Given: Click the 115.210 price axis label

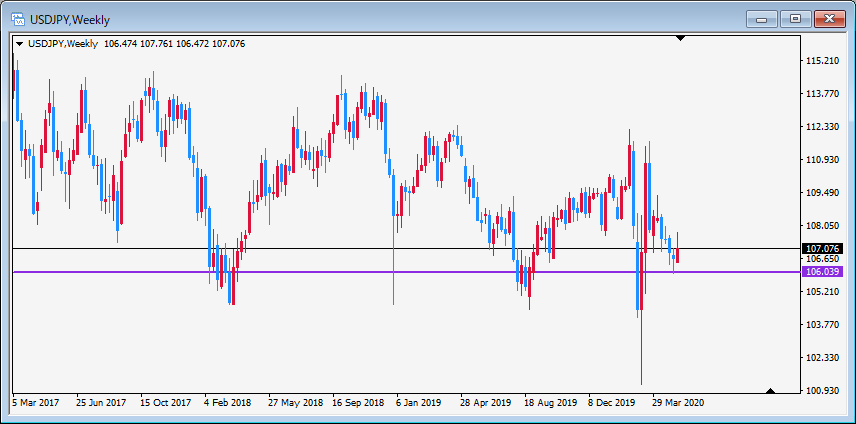Looking at the screenshot, I should pos(822,61).
